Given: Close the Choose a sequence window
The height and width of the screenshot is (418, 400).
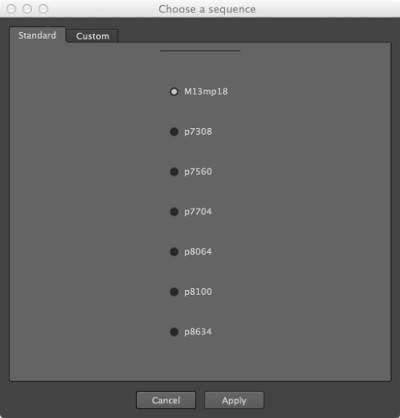Looking at the screenshot, I should coord(11,9).
